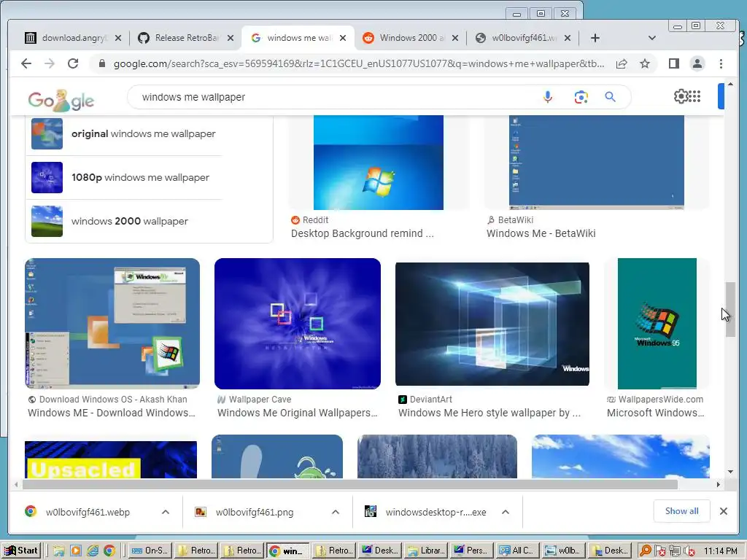Open Windows ME - Download Windows result link
The height and width of the screenshot is (560, 747).
tap(112, 413)
